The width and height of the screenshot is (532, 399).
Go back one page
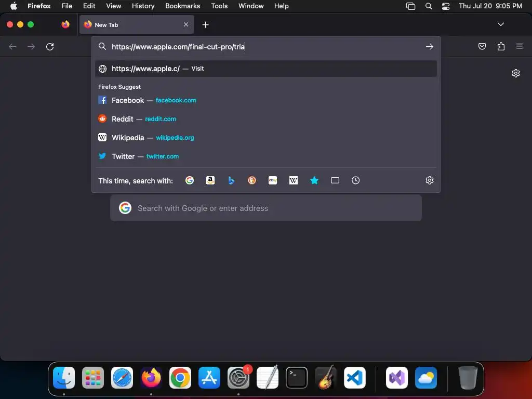[x=12, y=46]
